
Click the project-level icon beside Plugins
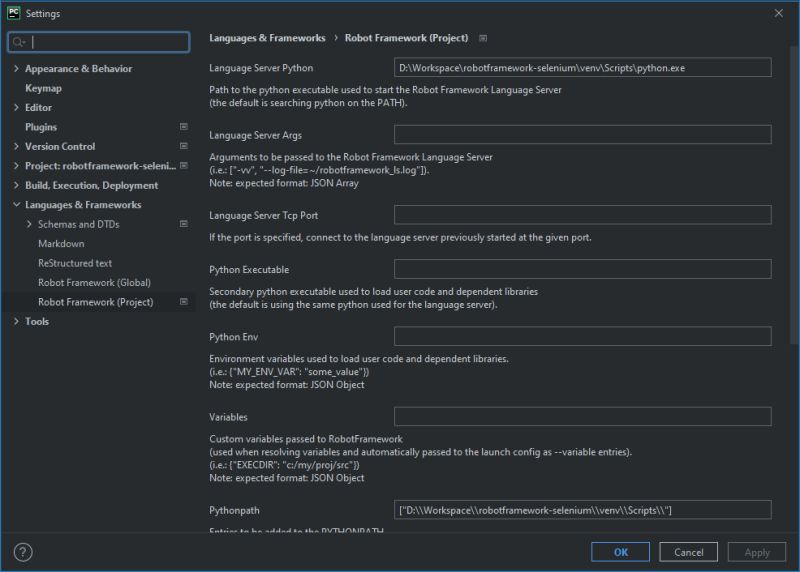coord(184,127)
